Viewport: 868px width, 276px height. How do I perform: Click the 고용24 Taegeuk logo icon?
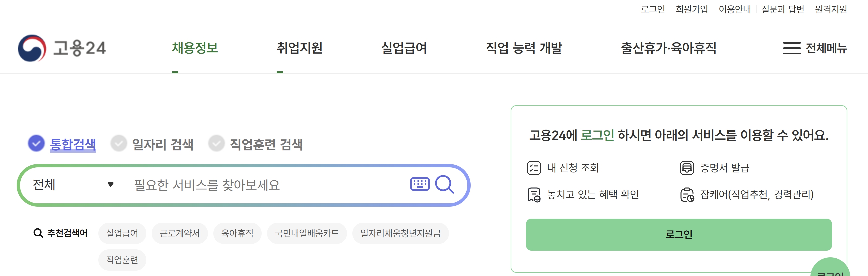point(32,49)
